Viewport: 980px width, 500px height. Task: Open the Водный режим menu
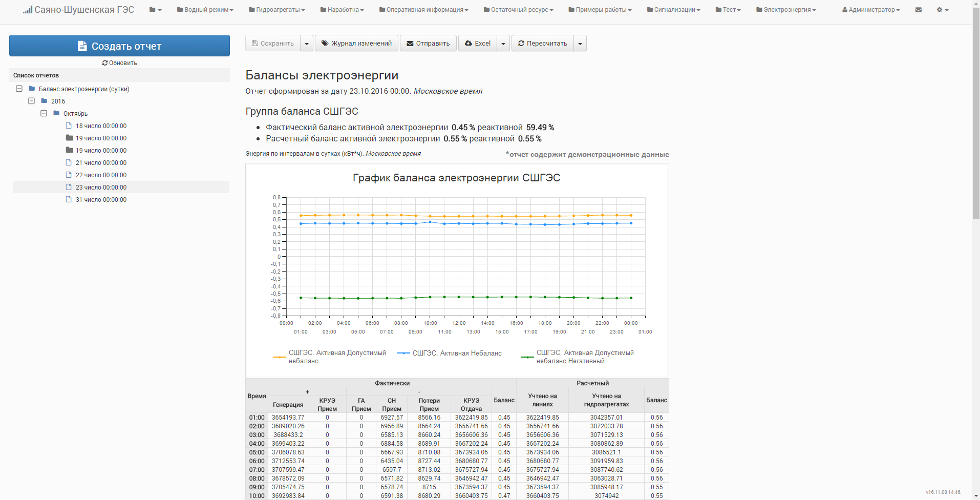coord(205,10)
